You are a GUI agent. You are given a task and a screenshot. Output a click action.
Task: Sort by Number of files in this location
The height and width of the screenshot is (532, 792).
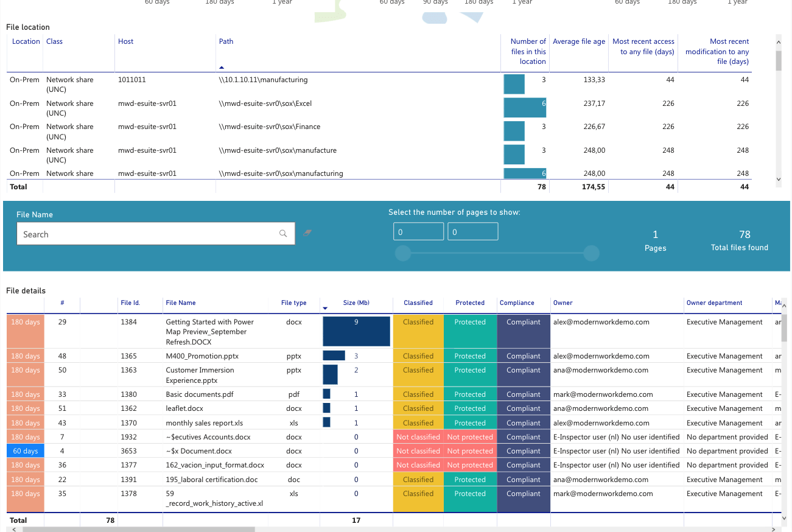tap(528, 52)
